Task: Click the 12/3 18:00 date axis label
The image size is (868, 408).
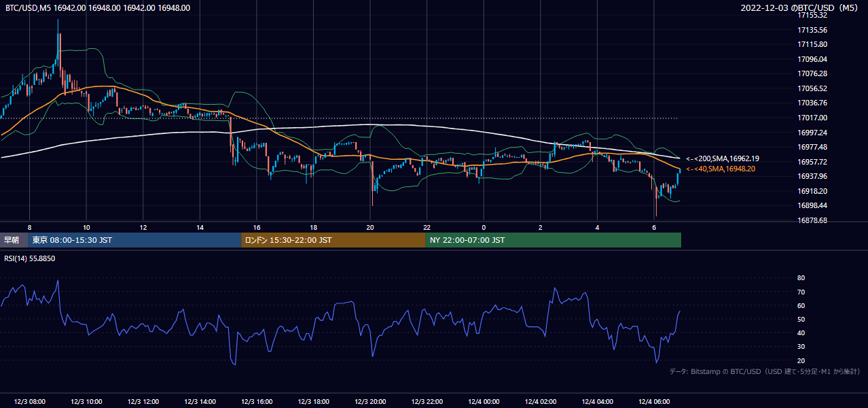Action: (x=313, y=401)
